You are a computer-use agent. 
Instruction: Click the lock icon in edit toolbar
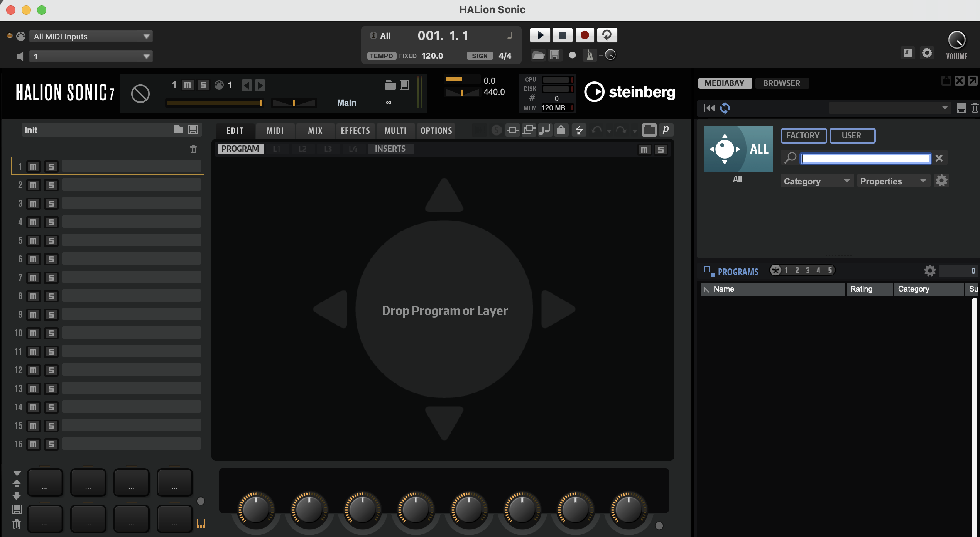tap(561, 130)
